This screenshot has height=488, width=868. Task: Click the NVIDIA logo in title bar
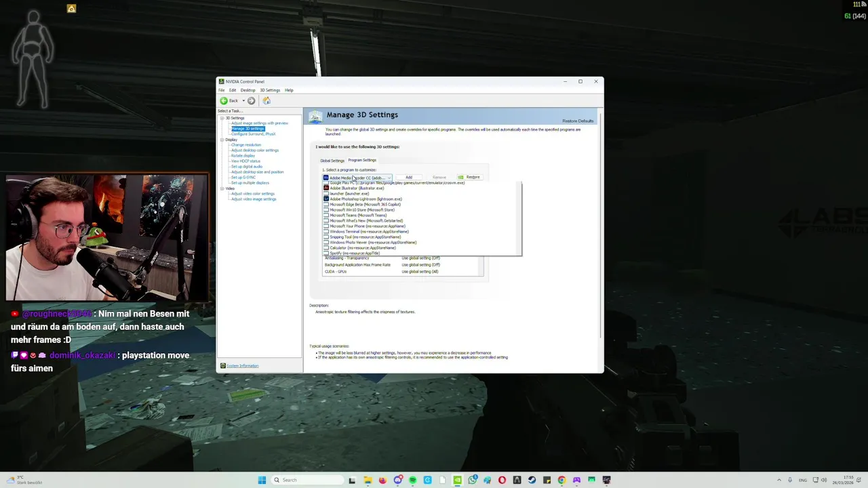click(x=222, y=81)
